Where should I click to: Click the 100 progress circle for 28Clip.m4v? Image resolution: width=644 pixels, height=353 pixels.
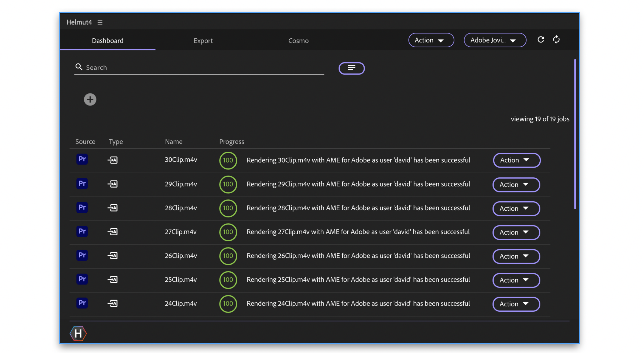228,208
